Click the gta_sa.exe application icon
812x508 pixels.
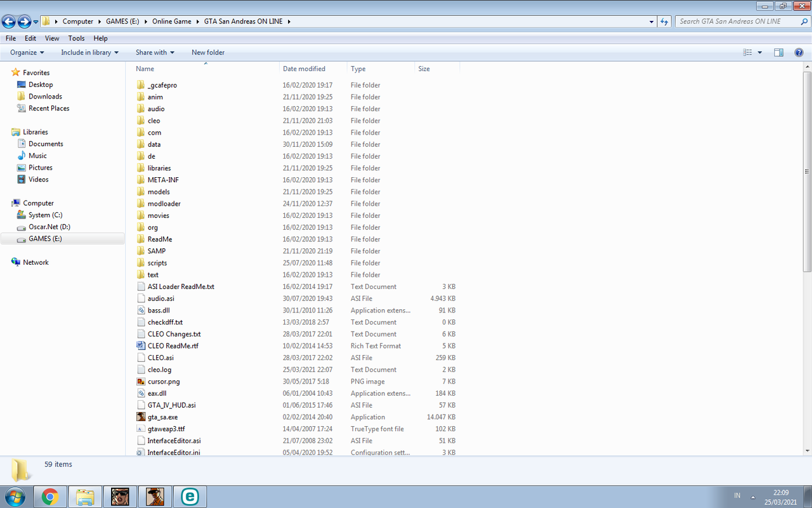click(x=141, y=417)
